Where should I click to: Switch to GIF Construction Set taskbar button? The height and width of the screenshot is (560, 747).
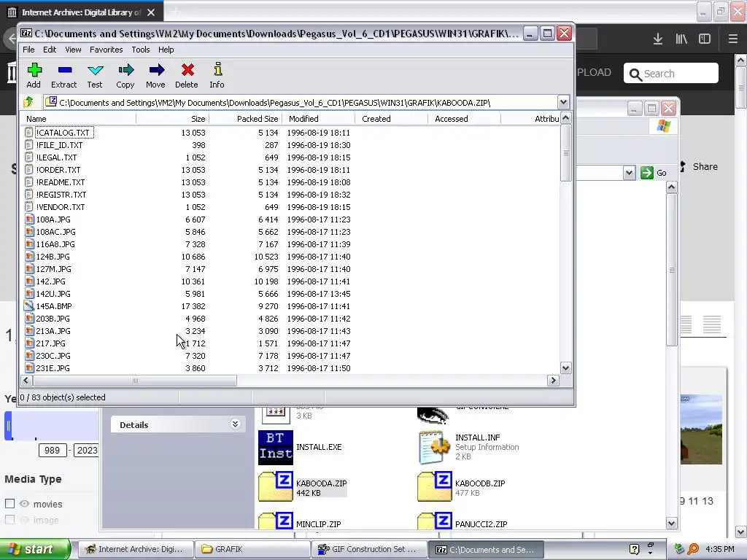pos(368,549)
